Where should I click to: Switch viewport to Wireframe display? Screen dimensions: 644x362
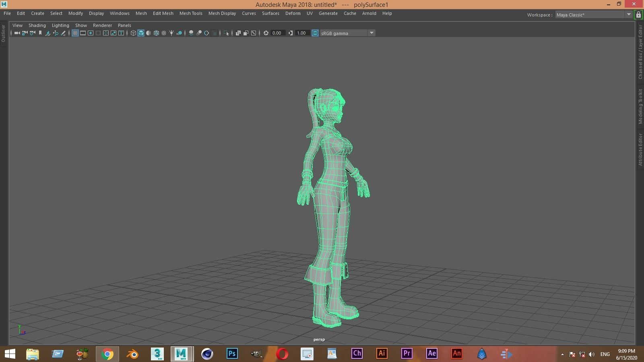pyautogui.click(x=133, y=33)
